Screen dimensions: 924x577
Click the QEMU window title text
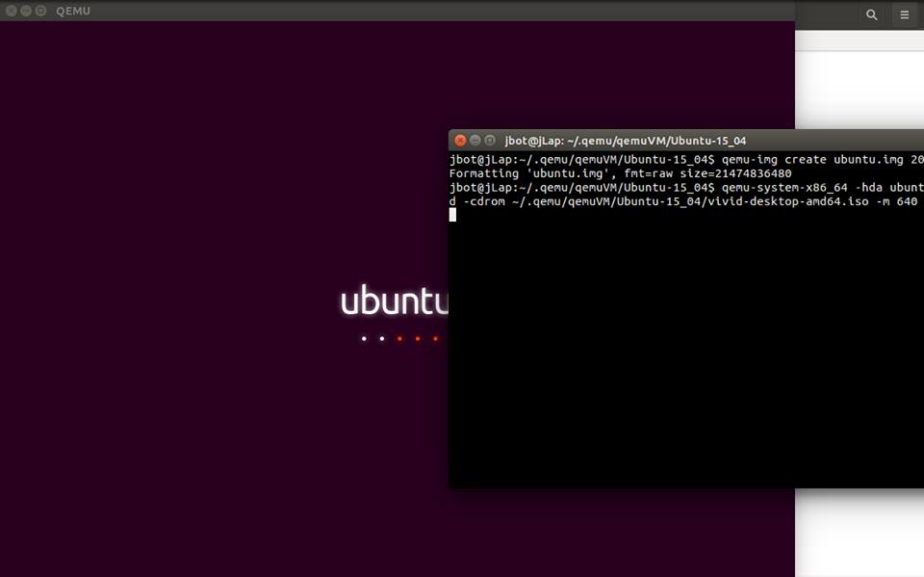73,11
